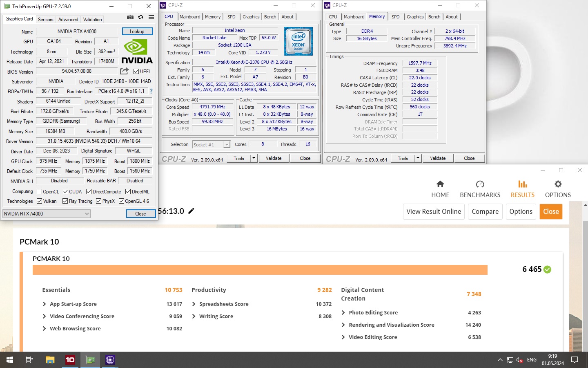588x368 pixels.
Task: Click the Intel Xeon logo in CPU-Z
Action: click(x=298, y=41)
